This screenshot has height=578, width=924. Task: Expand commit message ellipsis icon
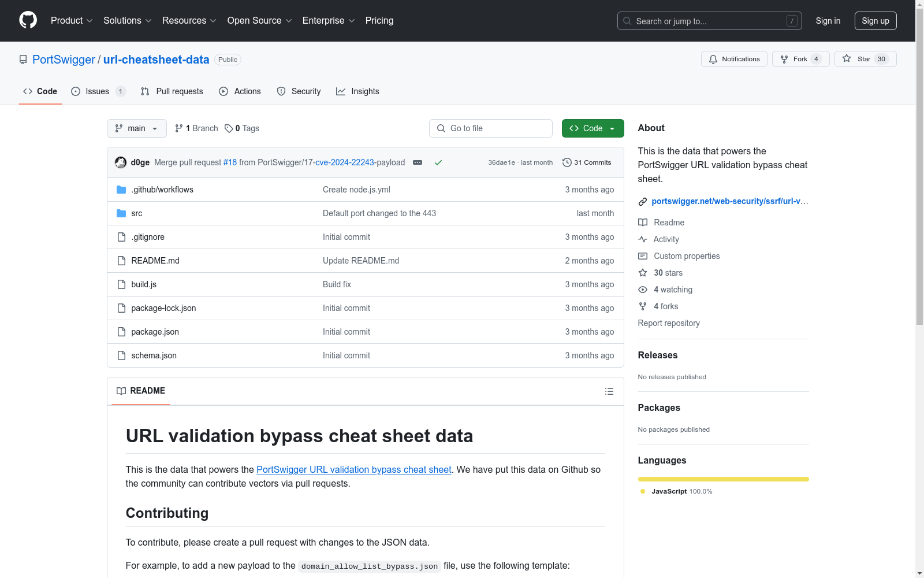click(418, 162)
